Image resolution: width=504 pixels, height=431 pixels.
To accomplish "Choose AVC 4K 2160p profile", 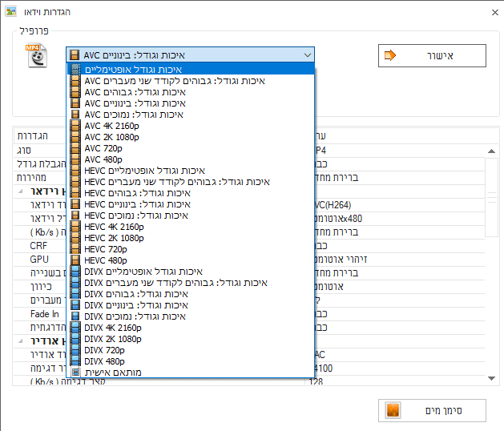I will click(190, 126).
